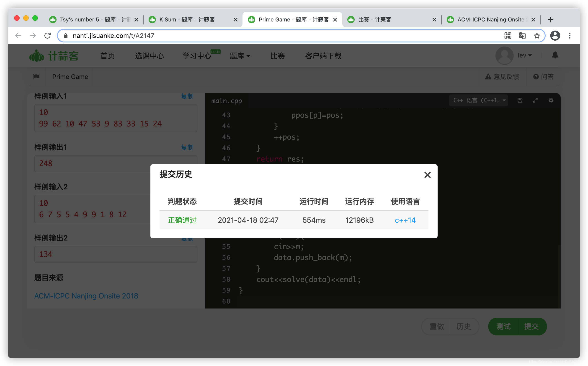Go to the 比赛 navigation item
The height and width of the screenshot is (366, 588).
point(277,56)
